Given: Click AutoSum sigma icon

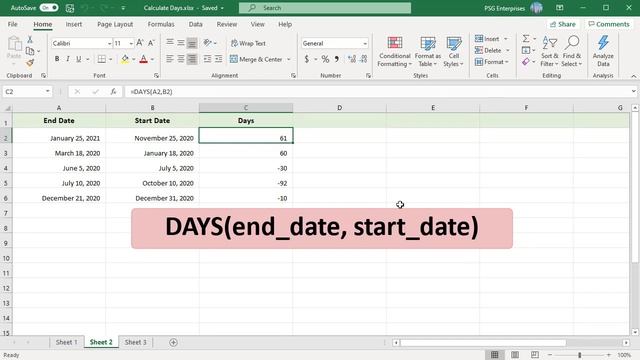Looking at the screenshot, I should point(526,39).
